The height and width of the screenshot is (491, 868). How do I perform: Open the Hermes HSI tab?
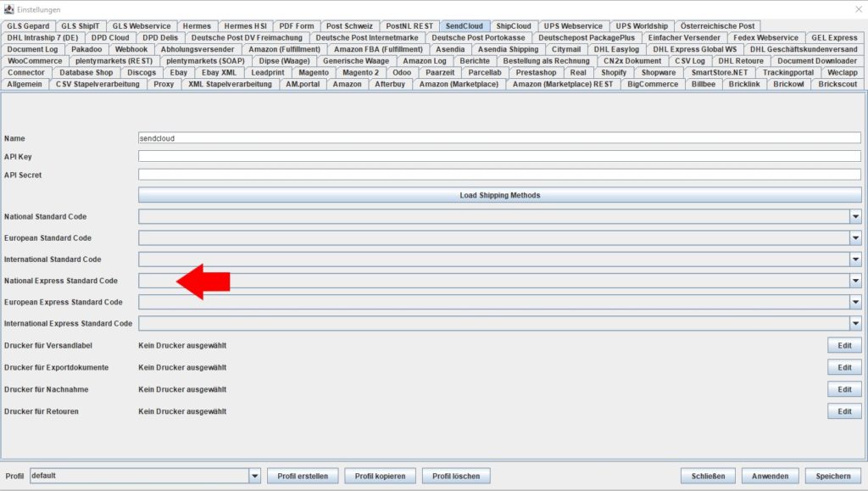245,26
